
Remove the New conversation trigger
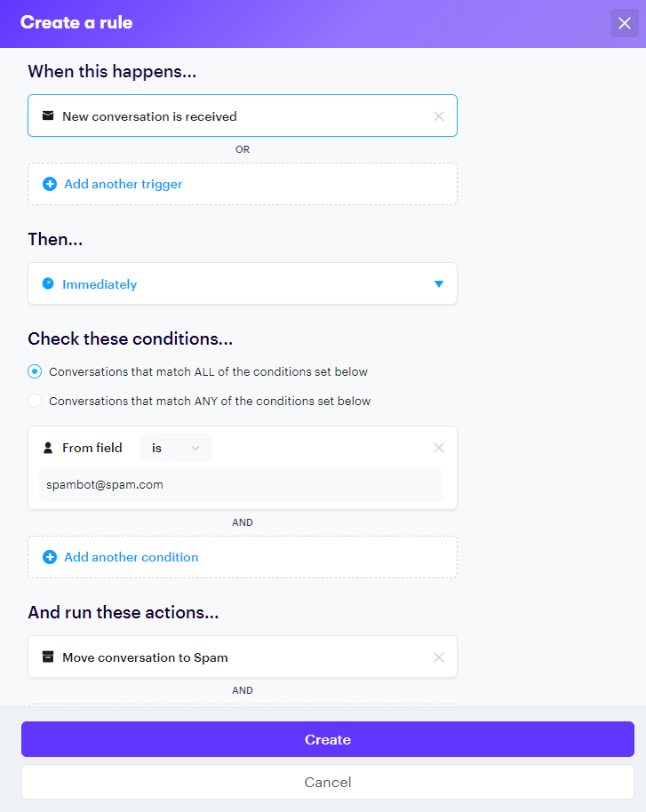(438, 116)
